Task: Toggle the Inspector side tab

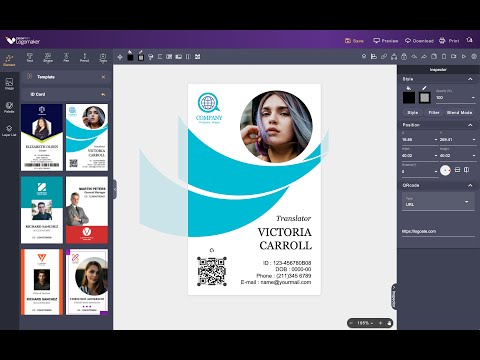Action: pos(394,296)
